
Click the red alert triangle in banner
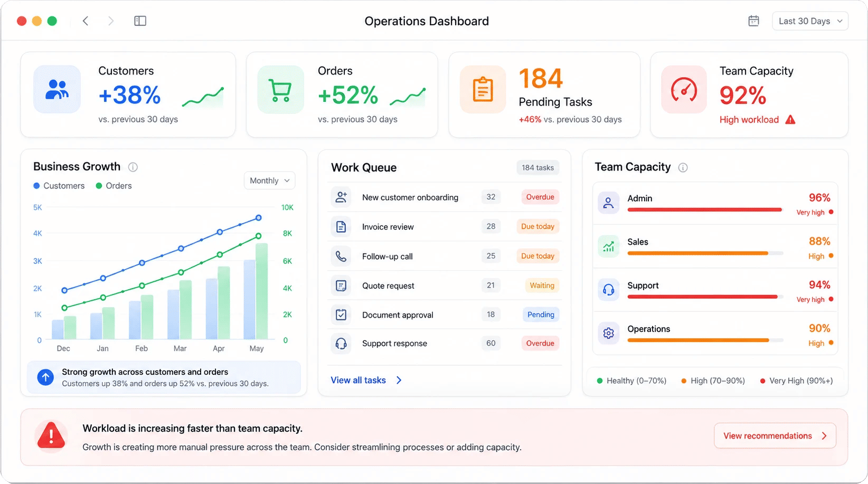click(51, 436)
